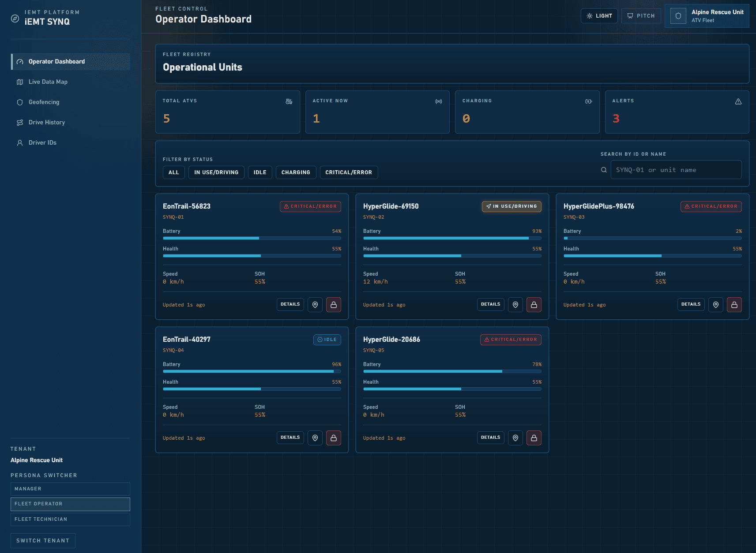Toggle the Light theme mode
This screenshot has width=756, height=553.
[599, 16]
